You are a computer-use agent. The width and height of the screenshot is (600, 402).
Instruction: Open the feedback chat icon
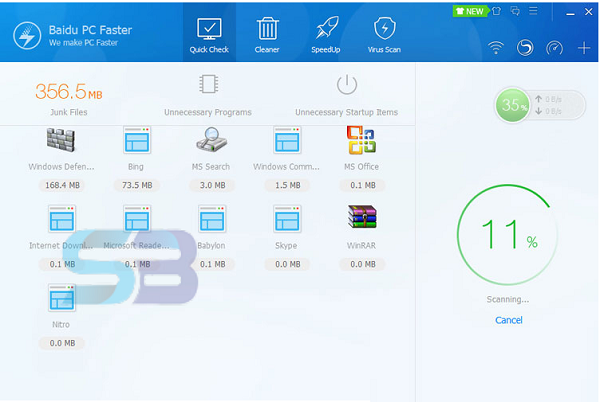click(515, 11)
